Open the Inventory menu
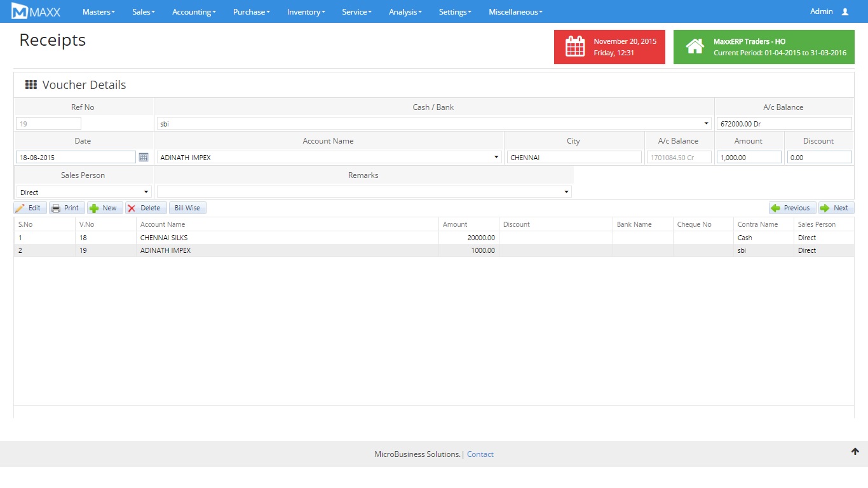 tap(306, 12)
